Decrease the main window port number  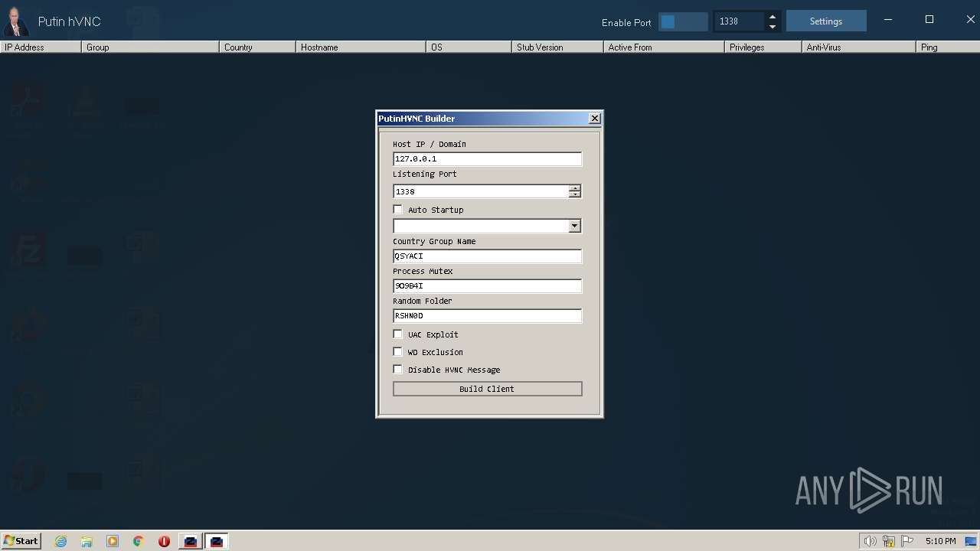tap(772, 27)
